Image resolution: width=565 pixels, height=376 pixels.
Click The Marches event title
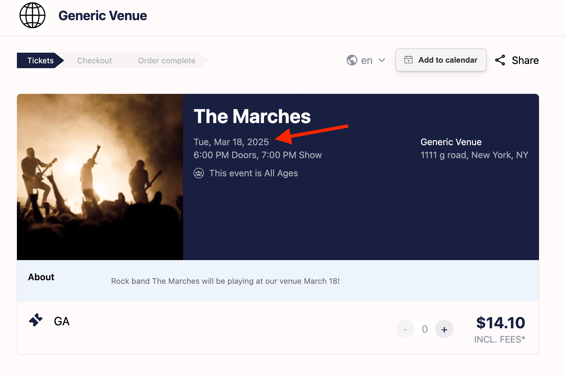pos(252,116)
